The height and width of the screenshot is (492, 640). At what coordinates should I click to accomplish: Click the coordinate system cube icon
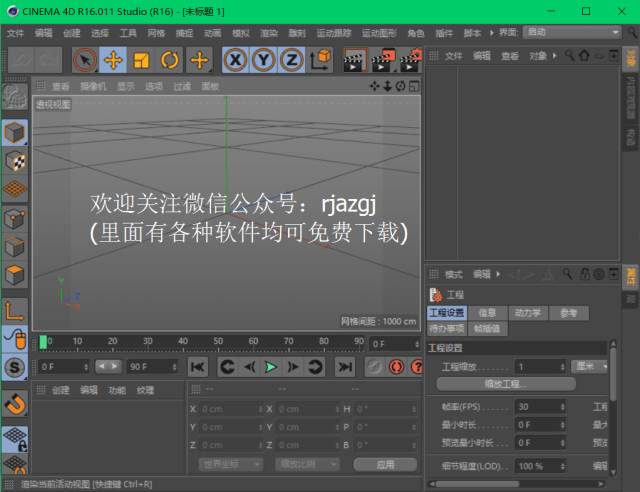tap(320, 60)
